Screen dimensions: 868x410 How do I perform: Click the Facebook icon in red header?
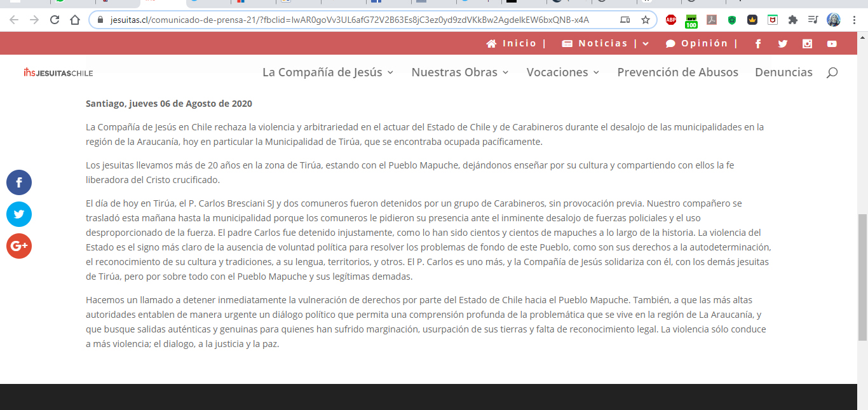pos(758,44)
